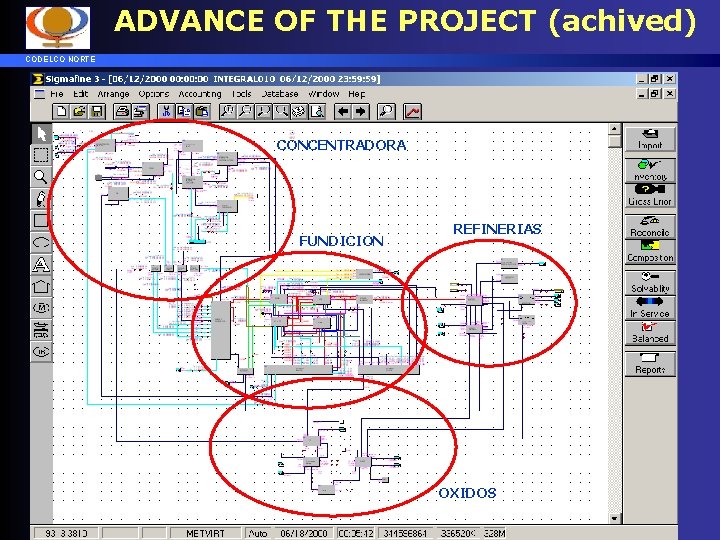Click the OXIDOS label on the diagram

(467, 493)
